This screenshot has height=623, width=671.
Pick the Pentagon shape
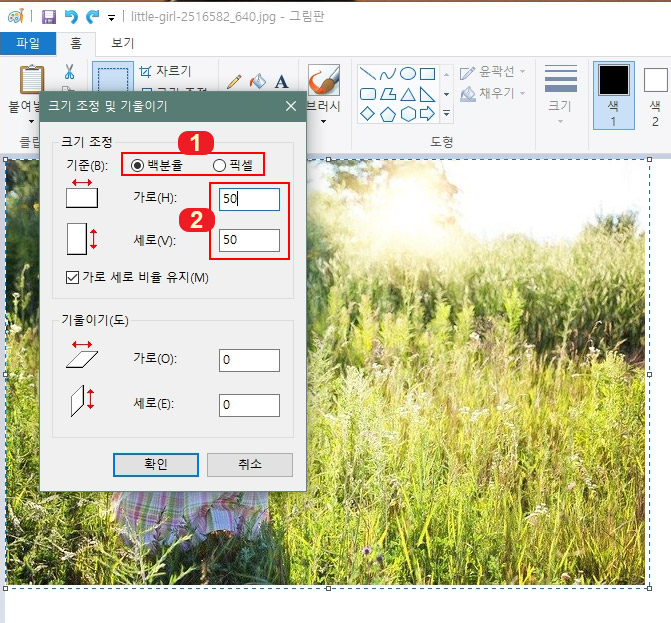tap(388, 114)
